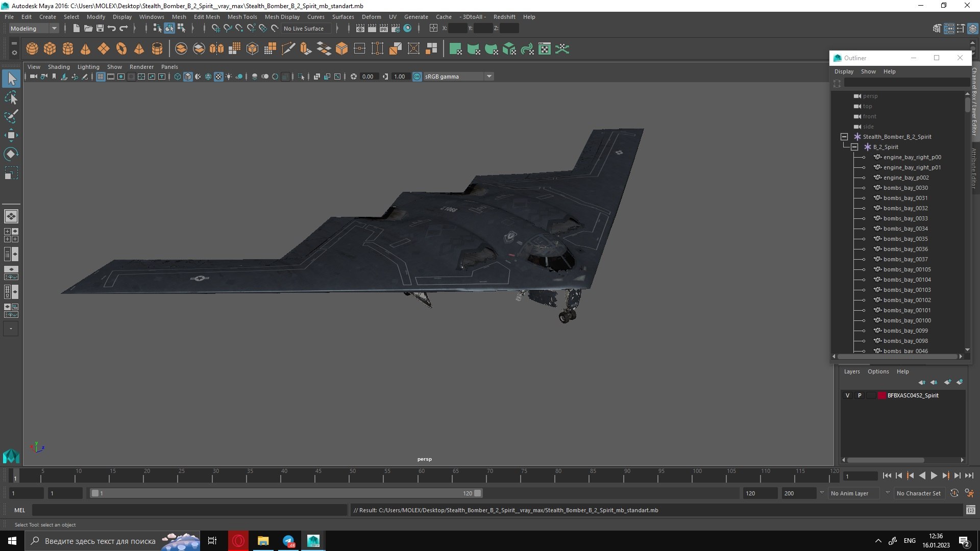Viewport: 980px width, 551px height.
Task: Click the IPR render icon
Action: pyautogui.click(x=383, y=29)
